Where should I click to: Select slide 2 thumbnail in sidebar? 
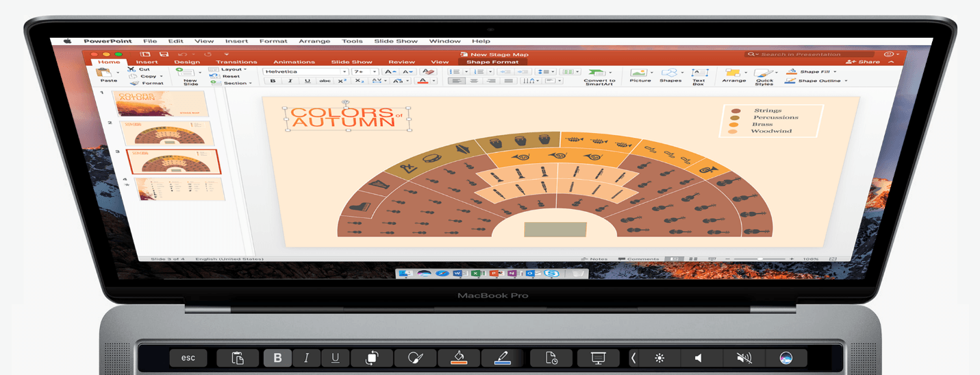point(168,132)
